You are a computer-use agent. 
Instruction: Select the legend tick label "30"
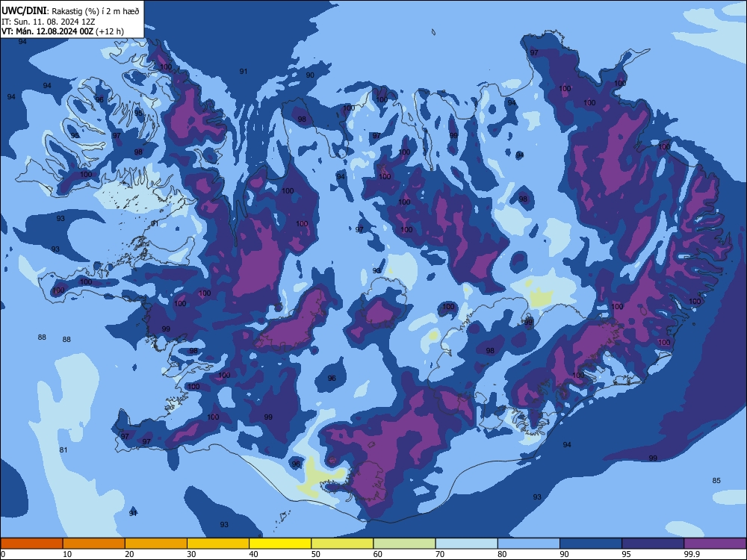[191, 554]
